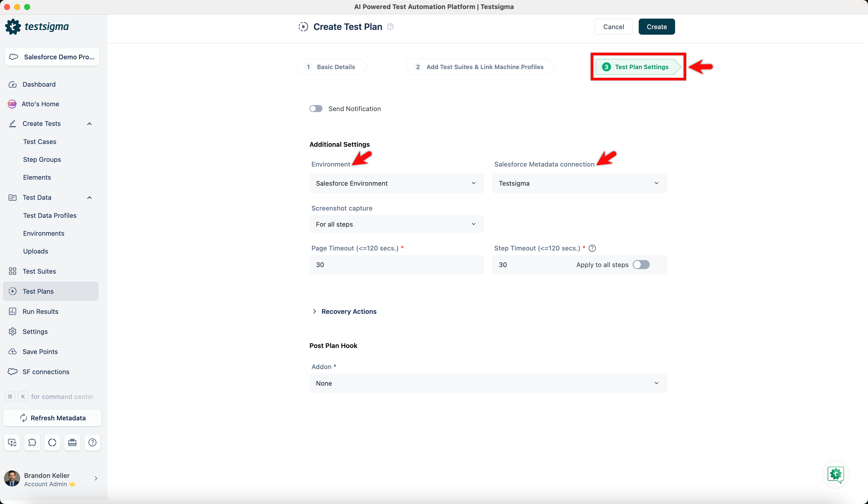Expand the Recovery Actions section
The image size is (868, 504).
coord(348,312)
